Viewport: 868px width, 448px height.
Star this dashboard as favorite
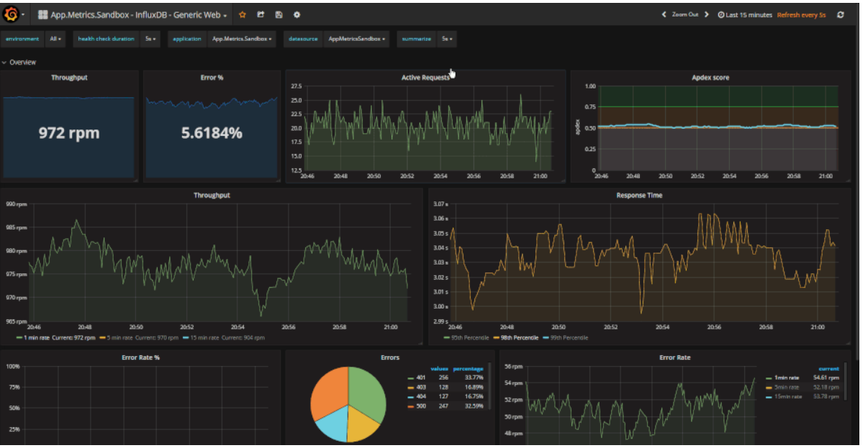click(x=243, y=14)
